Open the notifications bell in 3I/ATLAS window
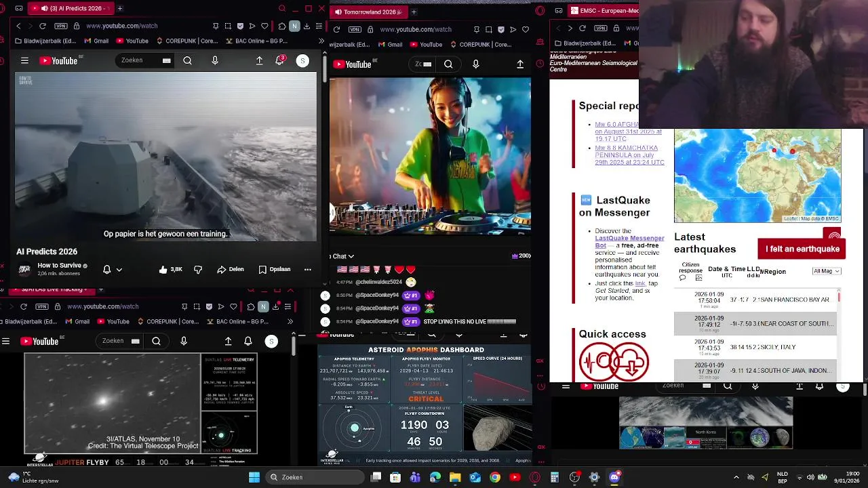 coord(248,341)
